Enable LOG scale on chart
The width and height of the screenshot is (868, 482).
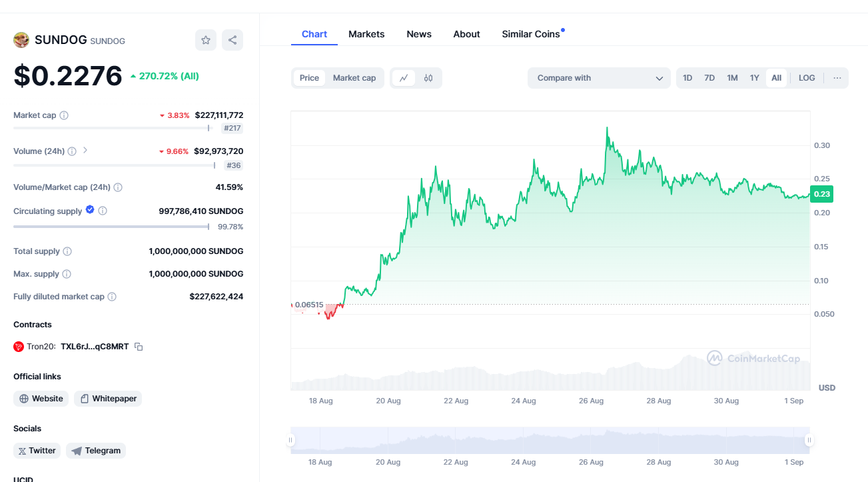point(807,78)
